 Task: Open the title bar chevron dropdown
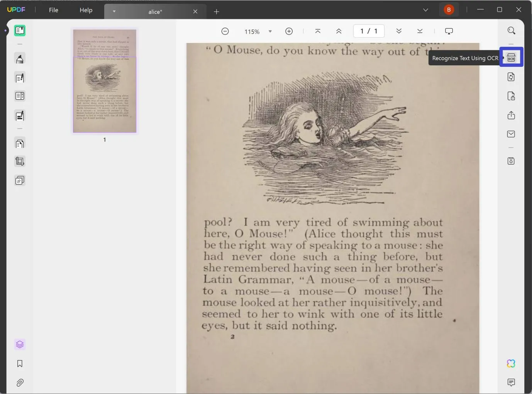[x=425, y=10]
